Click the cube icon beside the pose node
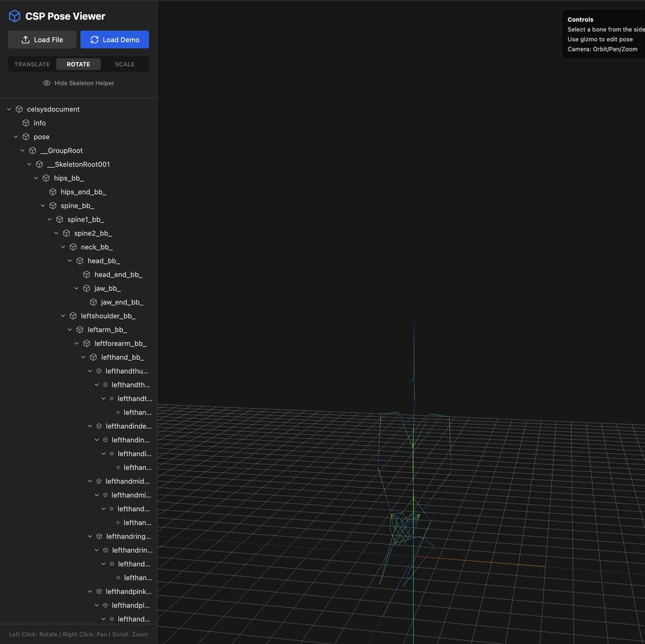The width and height of the screenshot is (645, 644). click(26, 136)
